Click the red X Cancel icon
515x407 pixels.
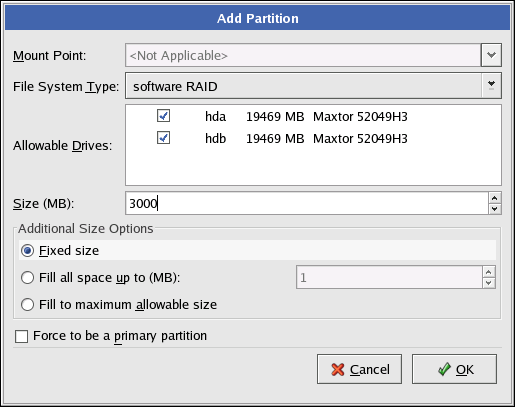tap(338, 369)
